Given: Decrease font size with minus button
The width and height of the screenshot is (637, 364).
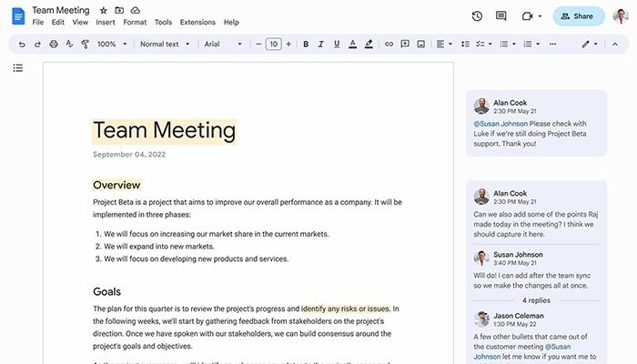Looking at the screenshot, I should [258, 44].
